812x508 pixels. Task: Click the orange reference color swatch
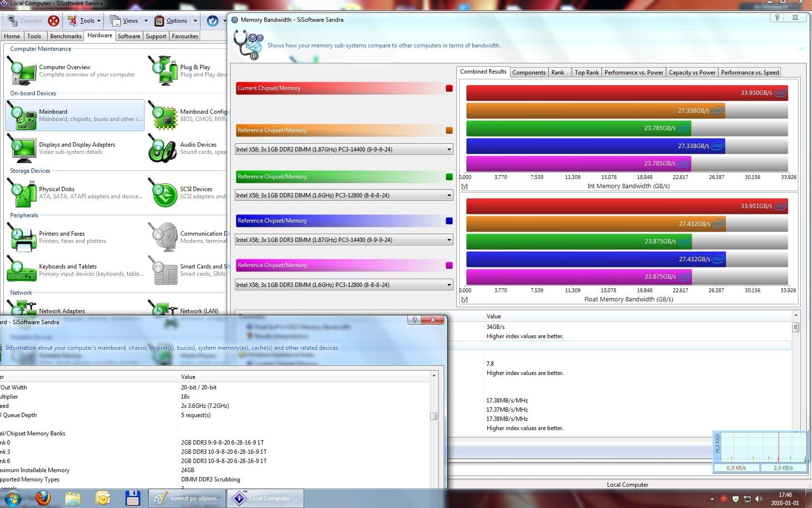pos(449,130)
